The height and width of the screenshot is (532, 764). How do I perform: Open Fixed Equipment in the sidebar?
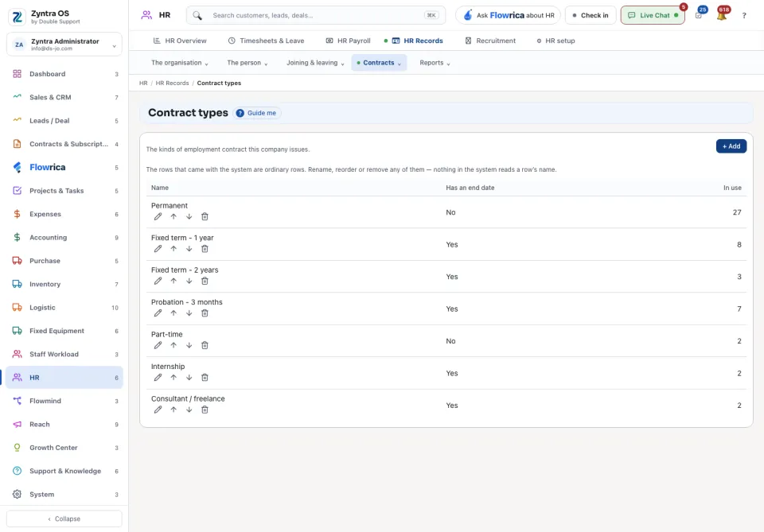click(x=64, y=331)
